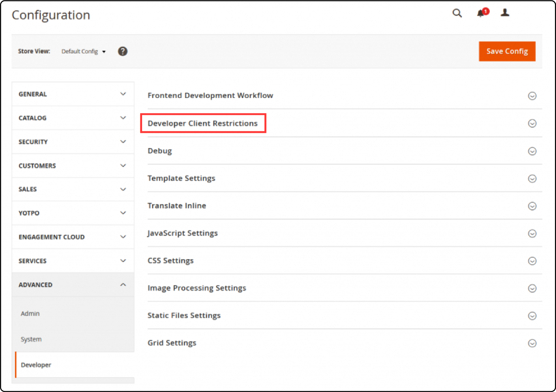Open the admin user account icon
Screen dimensions: 556x392
coord(505,13)
